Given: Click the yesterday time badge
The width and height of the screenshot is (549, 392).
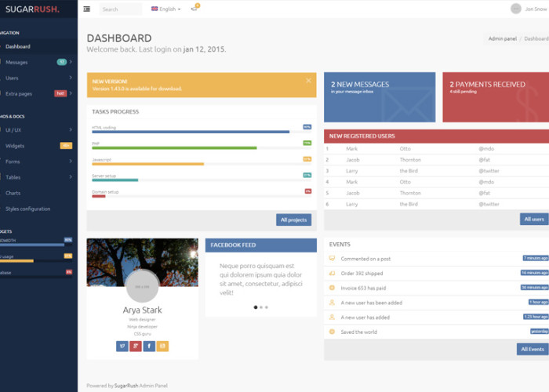Looking at the screenshot, I should point(540,331).
